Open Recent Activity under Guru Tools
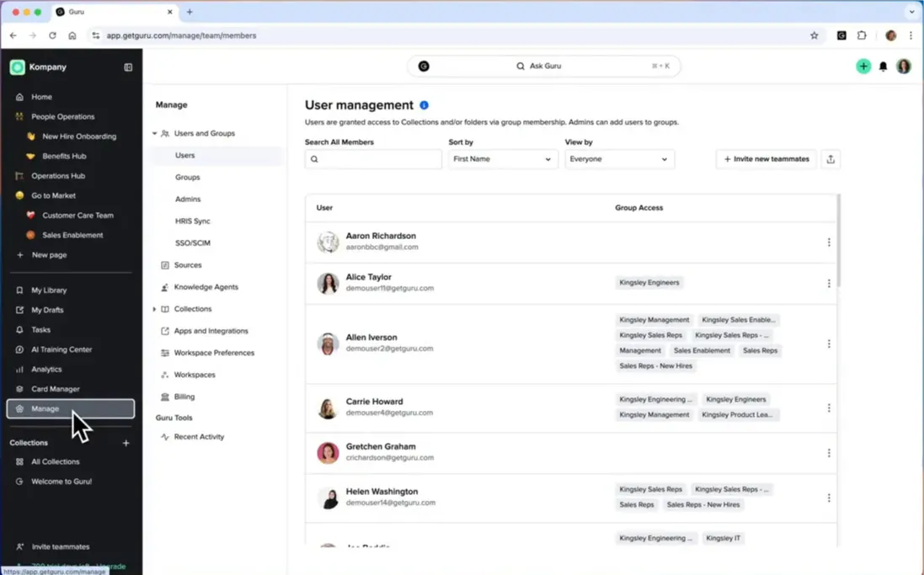The height and width of the screenshot is (575, 924). (199, 437)
